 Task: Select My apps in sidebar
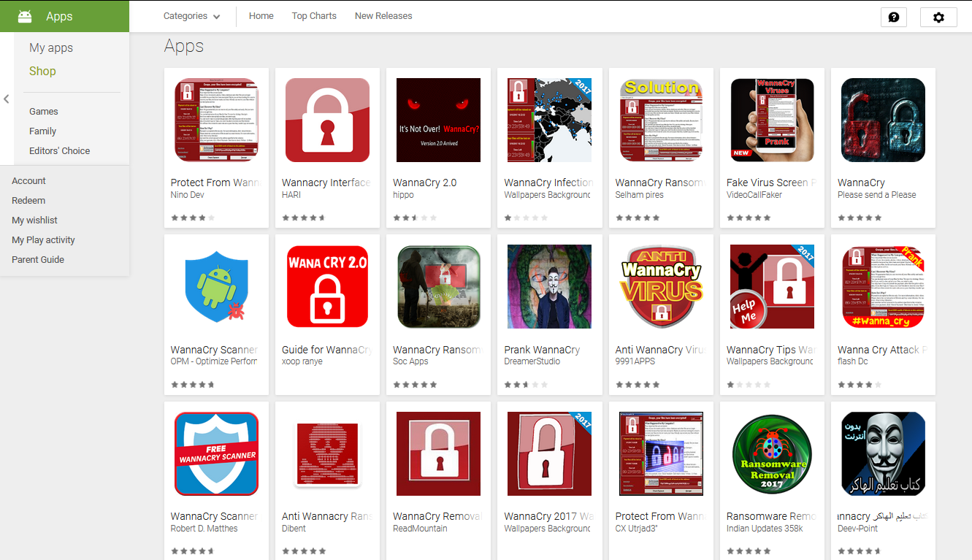[51, 47]
